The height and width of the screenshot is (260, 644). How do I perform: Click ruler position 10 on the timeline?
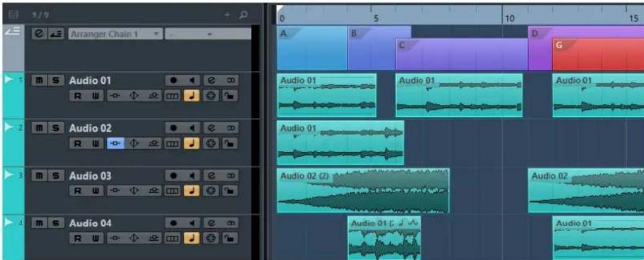pos(510,18)
